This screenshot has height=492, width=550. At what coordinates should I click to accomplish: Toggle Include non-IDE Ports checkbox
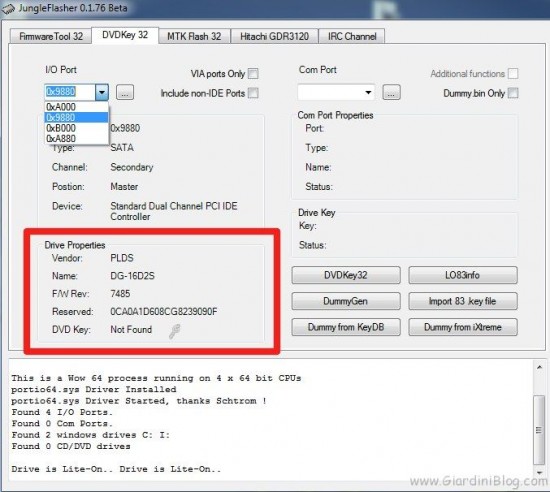(253, 93)
